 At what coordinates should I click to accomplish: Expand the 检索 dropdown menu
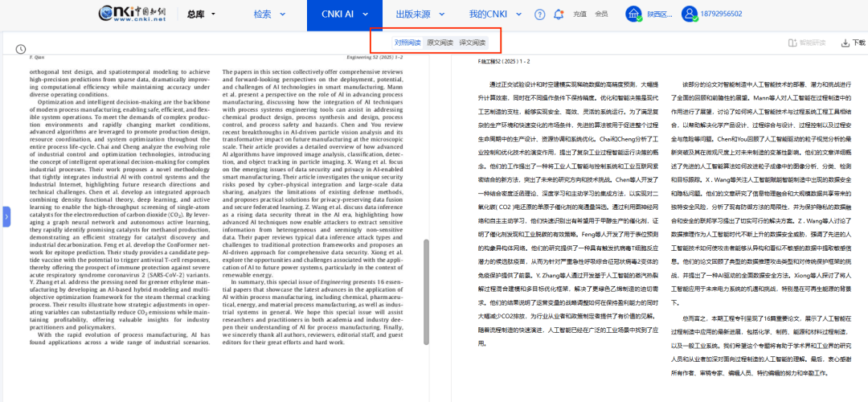pos(269,14)
